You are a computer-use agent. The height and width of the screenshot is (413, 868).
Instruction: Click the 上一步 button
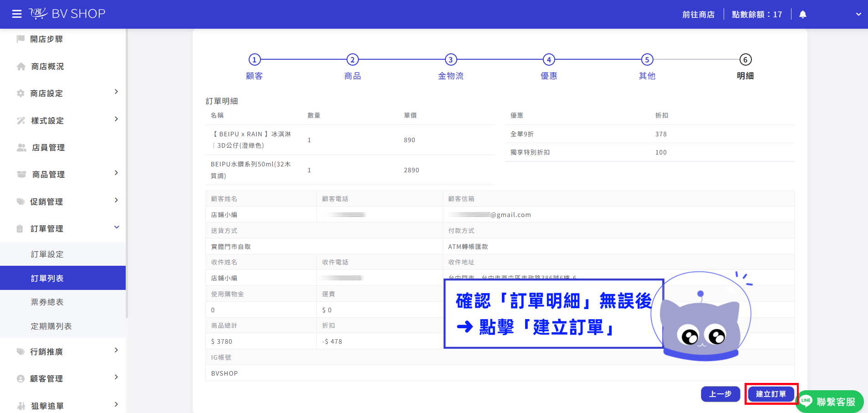(x=720, y=394)
